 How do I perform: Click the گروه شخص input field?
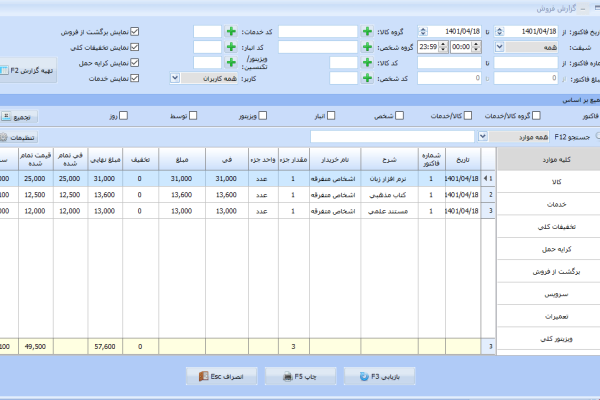tap(318, 47)
